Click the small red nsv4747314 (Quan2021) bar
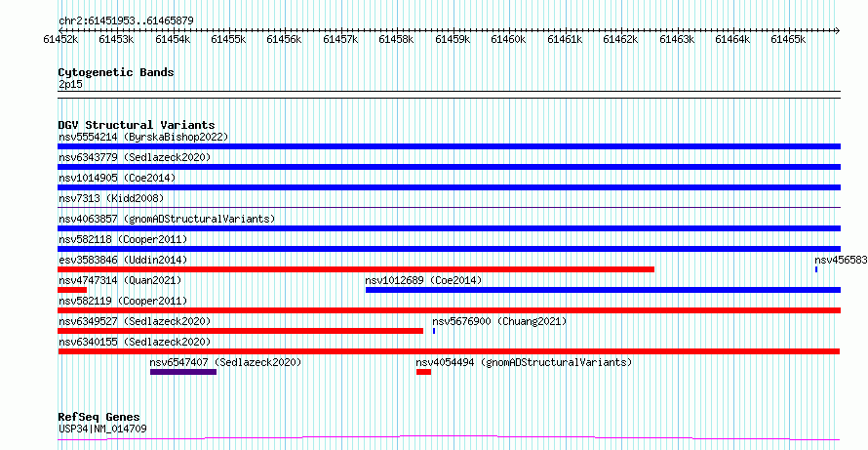The width and height of the screenshot is (868, 450). pos(72,290)
